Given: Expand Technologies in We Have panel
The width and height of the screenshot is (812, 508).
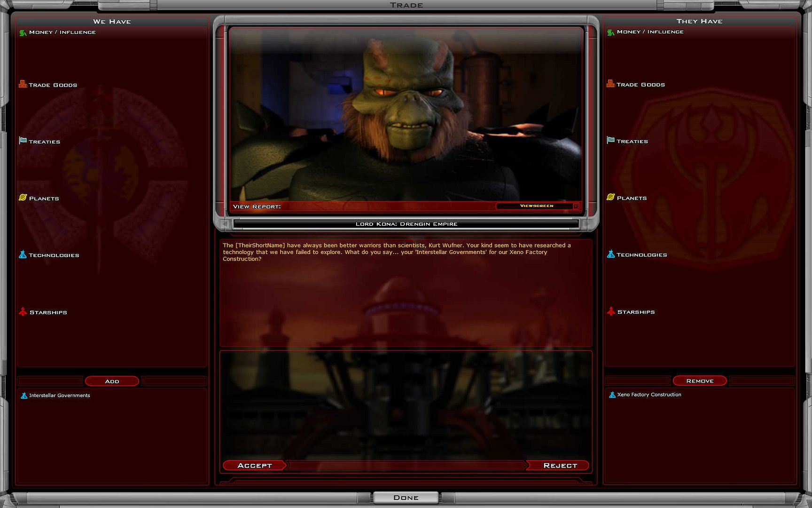Looking at the screenshot, I should click(54, 255).
